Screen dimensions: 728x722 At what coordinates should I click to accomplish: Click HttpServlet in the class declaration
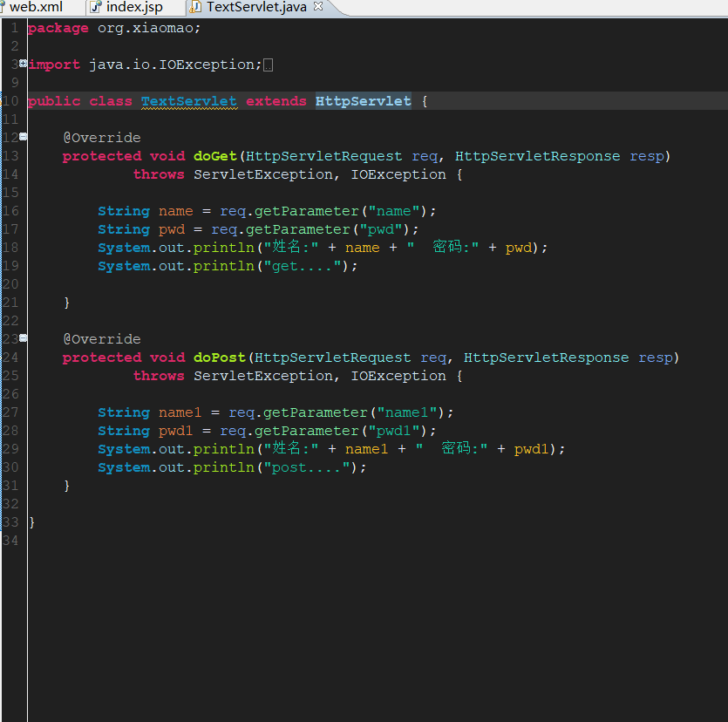point(363,100)
